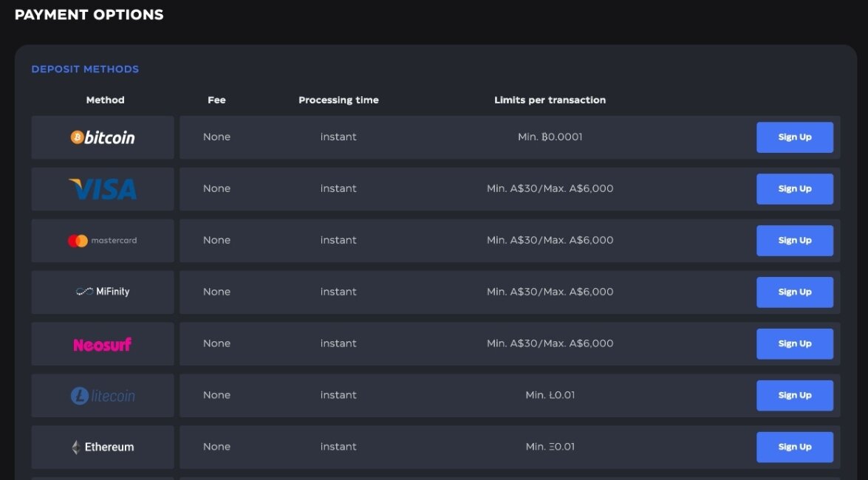
Task: Click the Limits per transaction header
Action: pos(550,100)
